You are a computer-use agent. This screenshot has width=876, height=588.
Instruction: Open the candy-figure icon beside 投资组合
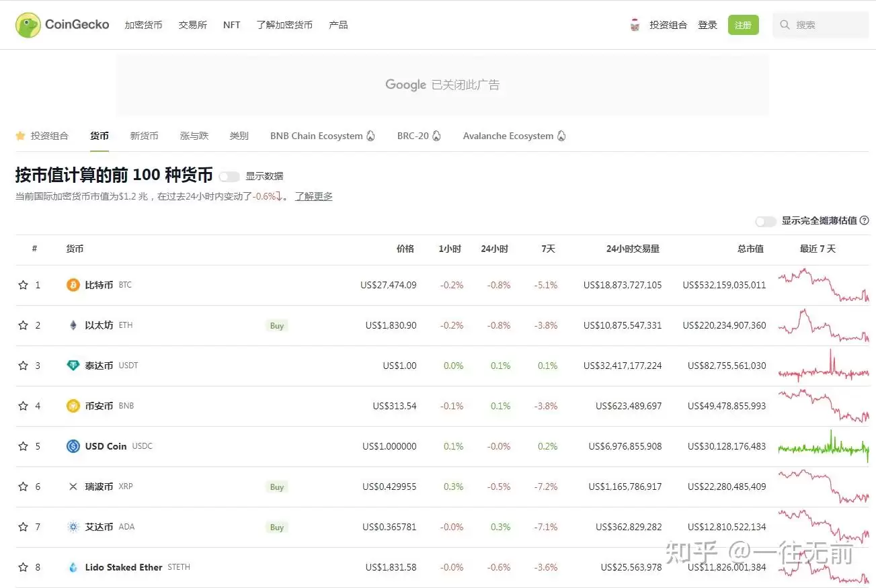[635, 24]
